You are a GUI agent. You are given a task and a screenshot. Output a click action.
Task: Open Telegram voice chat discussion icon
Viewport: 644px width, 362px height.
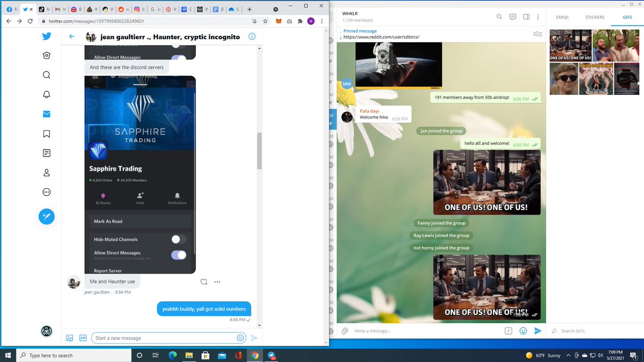pyautogui.click(x=513, y=17)
